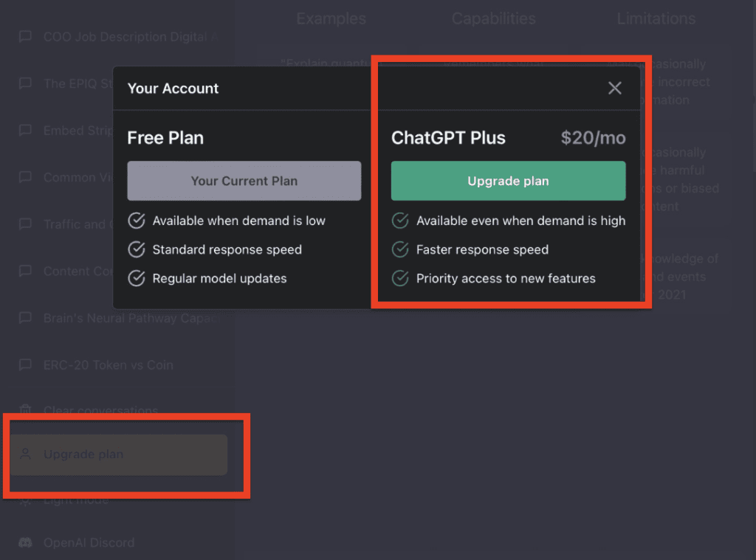This screenshot has height=560, width=756.
Task: Click chat icon beside The EPIQ chat
Action: pos(25,83)
